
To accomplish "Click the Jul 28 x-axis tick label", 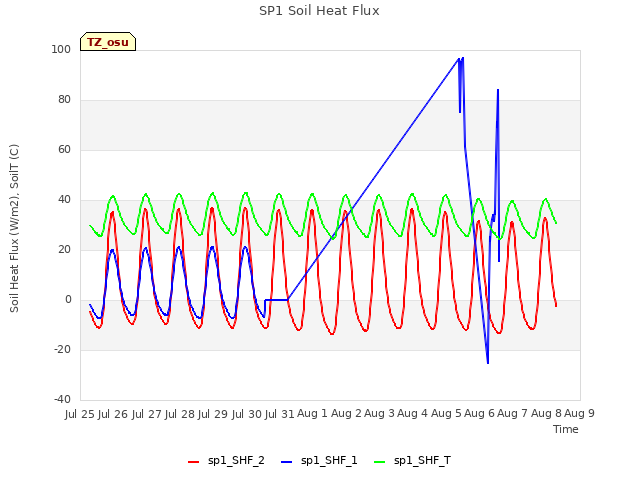I will (180, 414).
